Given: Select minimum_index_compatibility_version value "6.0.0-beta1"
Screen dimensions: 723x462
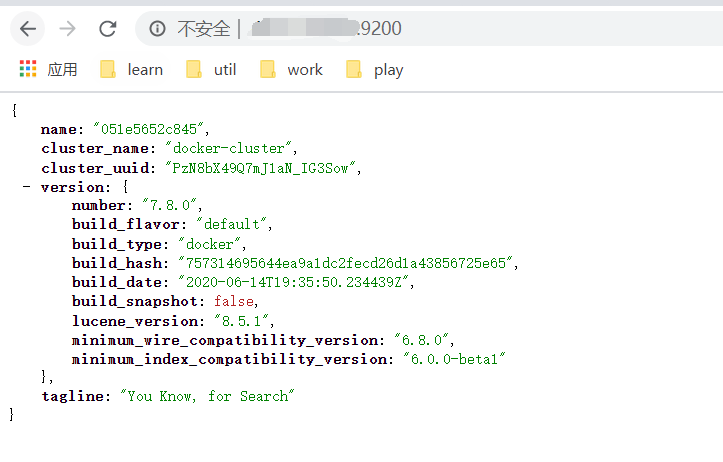Looking at the screenshot, I should [454, 359].
